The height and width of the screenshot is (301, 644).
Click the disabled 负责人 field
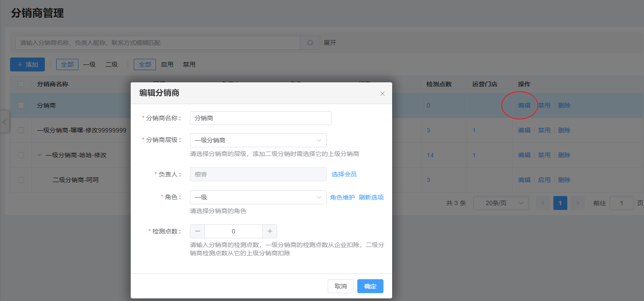click(x=258, y=174)
